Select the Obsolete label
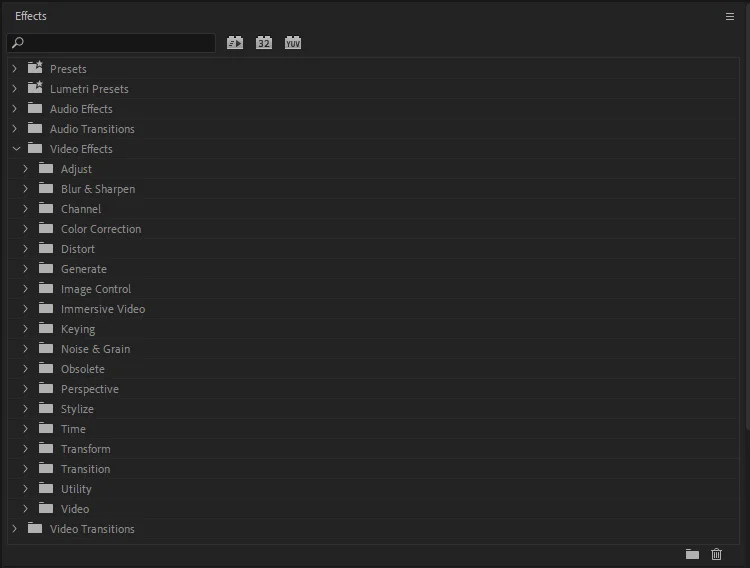Image resolution: width=750 pixels, height=568 pixels. 83,369
